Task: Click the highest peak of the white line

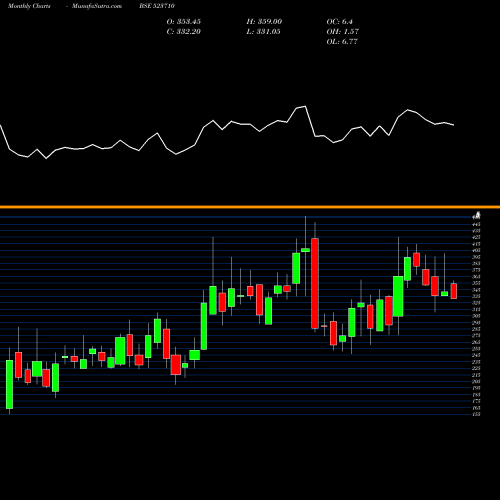Action: pyautogui.click(x=305, y=106)
